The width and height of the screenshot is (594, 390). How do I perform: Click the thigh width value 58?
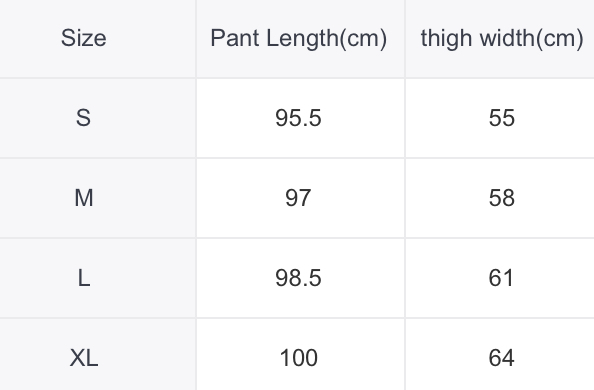(500, 198)
